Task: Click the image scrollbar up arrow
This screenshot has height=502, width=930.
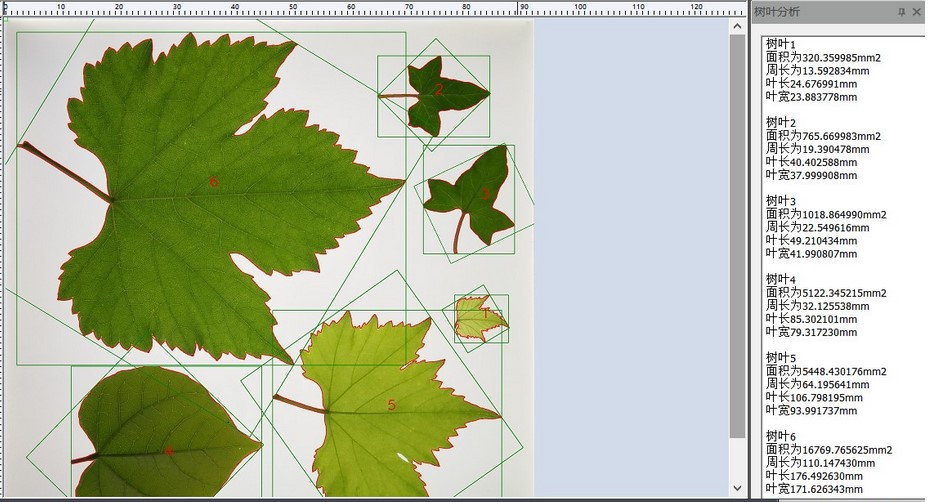Action: pos(737,26)
